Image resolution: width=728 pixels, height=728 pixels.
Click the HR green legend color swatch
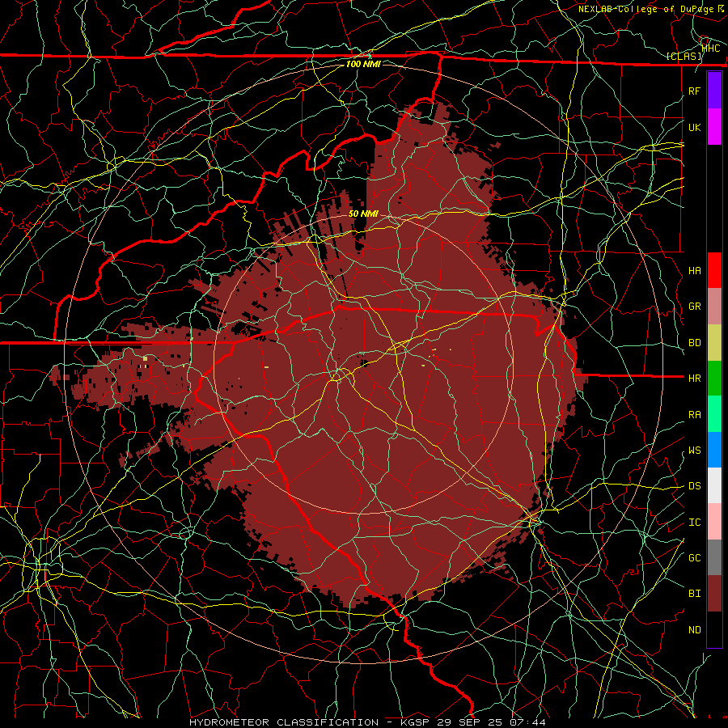click(x=714, y=379)
